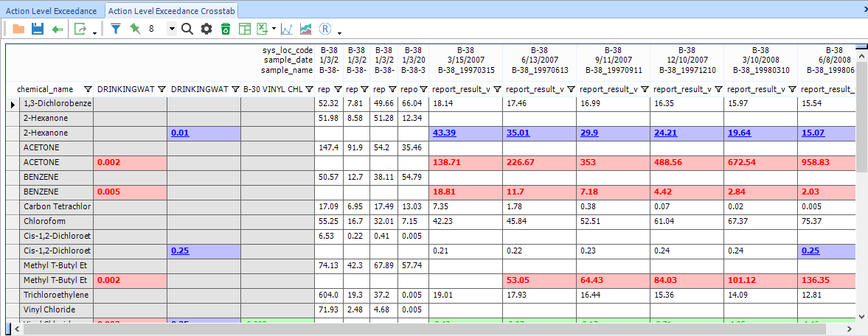
Task: Open the Excel export dropdown arrow
Action: pos(274,29)
